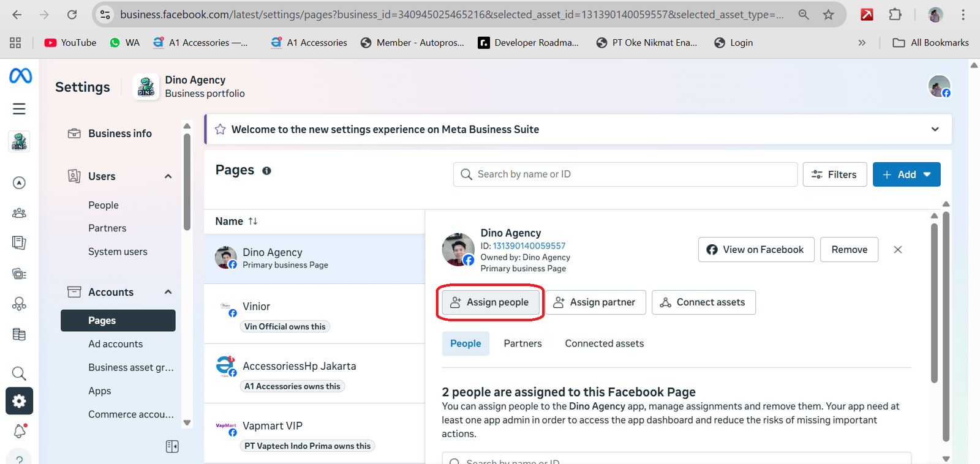This screenshot has width=980, height=464.
Task: Expand the welcome banner chevron
Action: (935, 129)
